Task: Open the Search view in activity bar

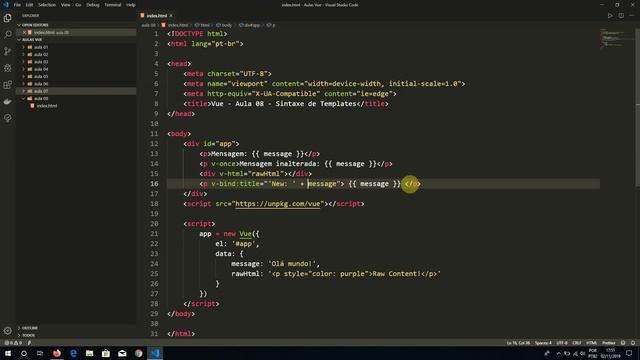Action: 7,34
